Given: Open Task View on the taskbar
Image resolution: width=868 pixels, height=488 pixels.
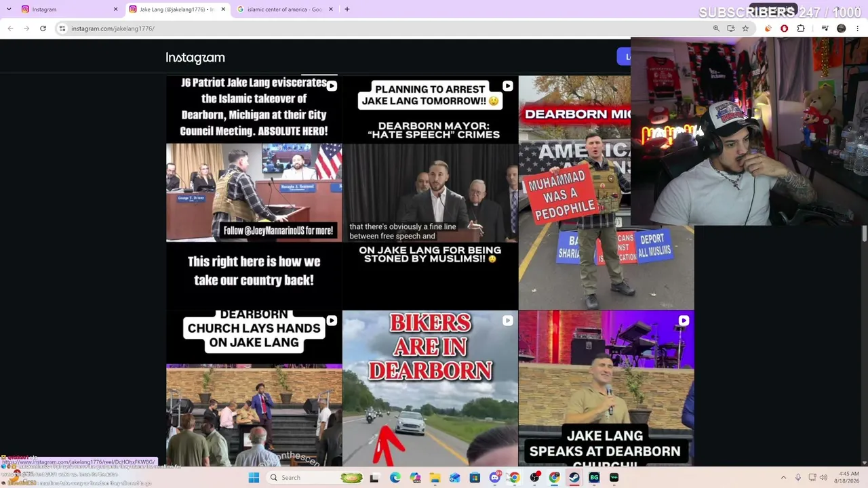Looking at the screenshot, I should coord(374,478).
